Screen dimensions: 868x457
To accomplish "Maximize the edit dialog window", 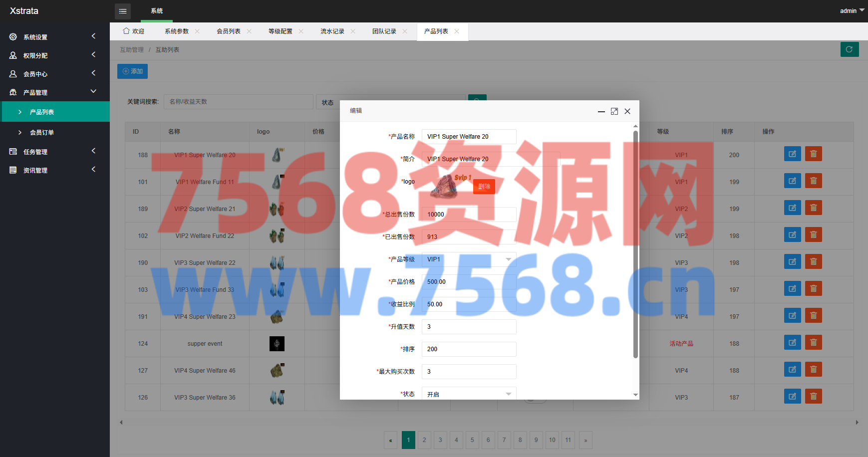I will (614, 111).
